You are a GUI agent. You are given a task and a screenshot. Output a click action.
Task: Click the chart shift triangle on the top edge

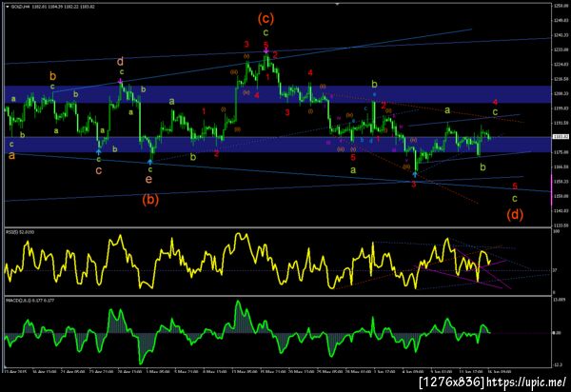pyautogui.click(x=337, y=5)
